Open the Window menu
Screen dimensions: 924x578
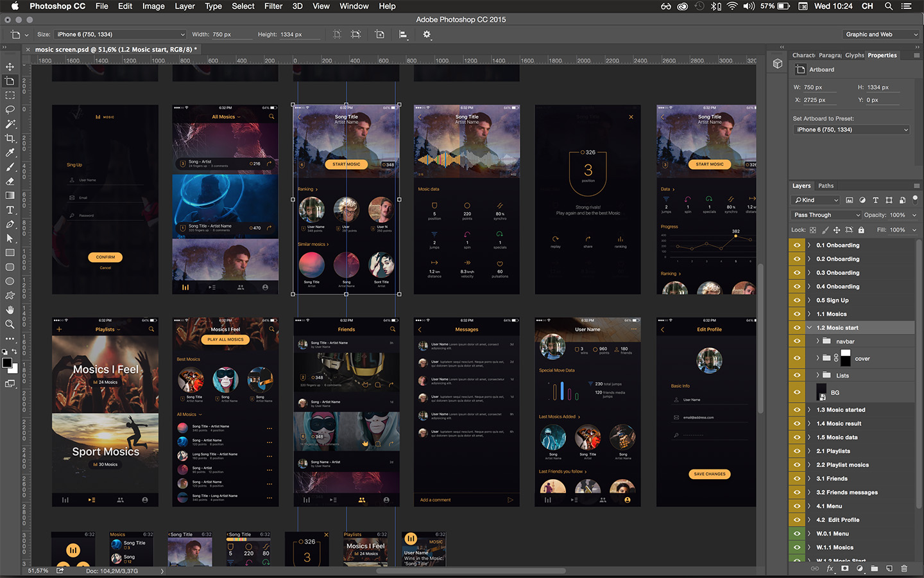coord(354,6)
